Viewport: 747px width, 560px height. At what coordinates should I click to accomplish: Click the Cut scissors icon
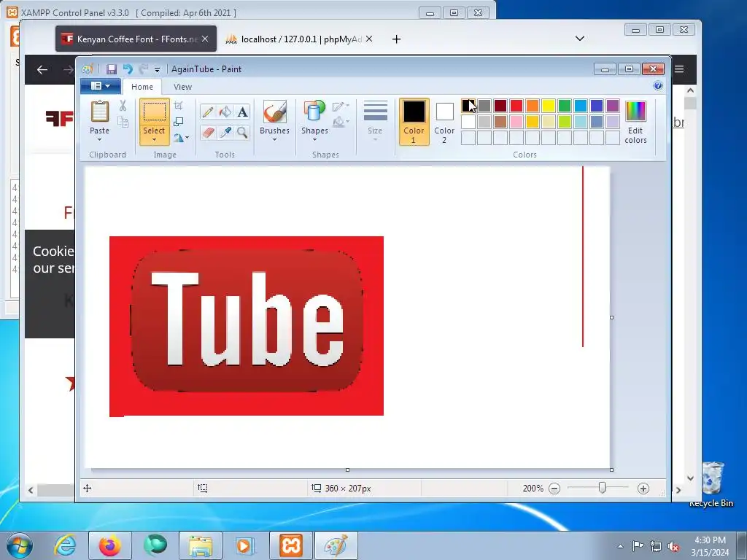tap(123, 106)
